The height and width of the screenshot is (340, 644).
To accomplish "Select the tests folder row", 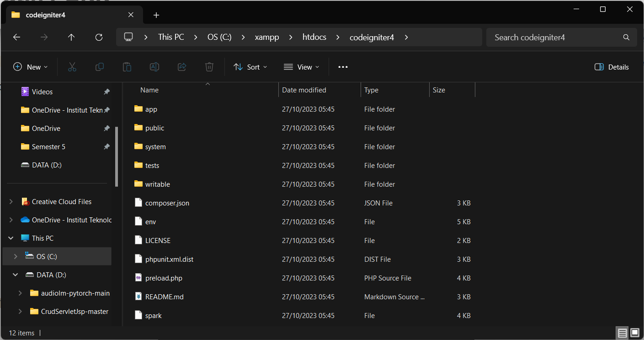I will (x=302, y=165).
